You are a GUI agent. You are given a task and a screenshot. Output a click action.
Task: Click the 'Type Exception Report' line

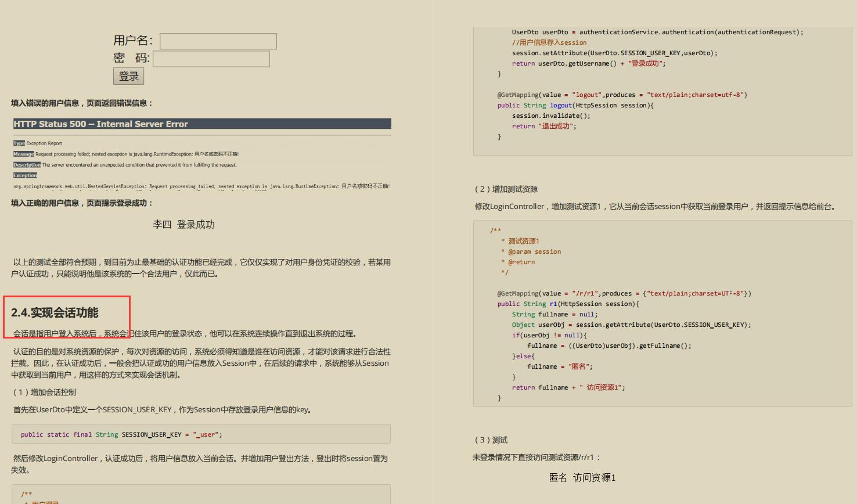(x=38, y=143)
